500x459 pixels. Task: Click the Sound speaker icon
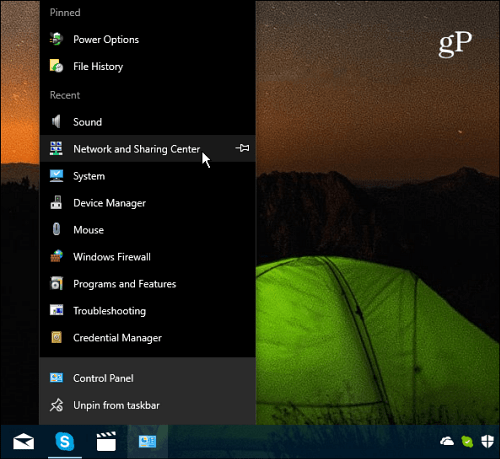point(56,122)
